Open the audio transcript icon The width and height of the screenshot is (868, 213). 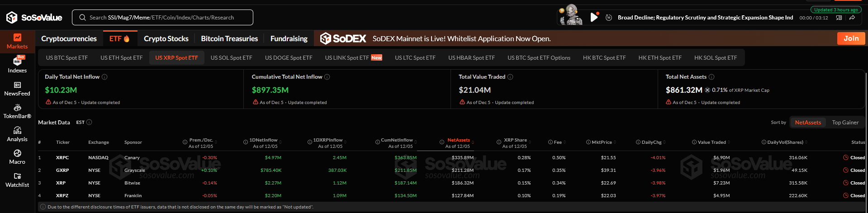pos(839,18)
